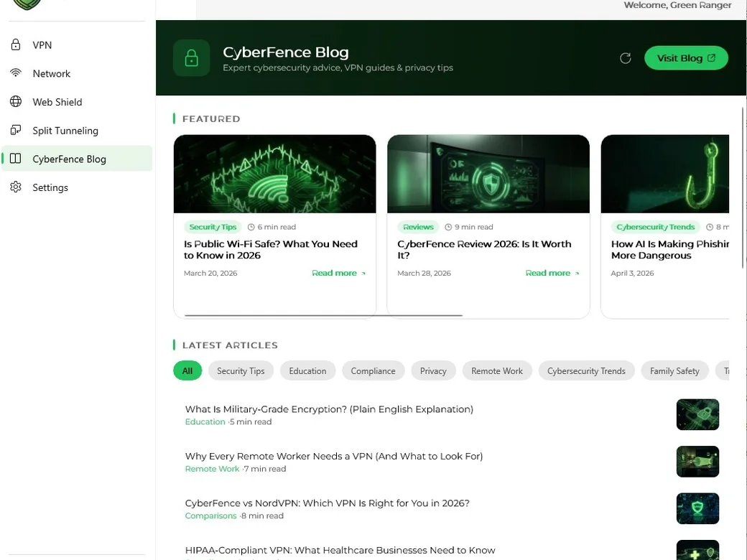747x560 pixels.
Task: Click the March 28, 2026 date
Action: (424, 274)
